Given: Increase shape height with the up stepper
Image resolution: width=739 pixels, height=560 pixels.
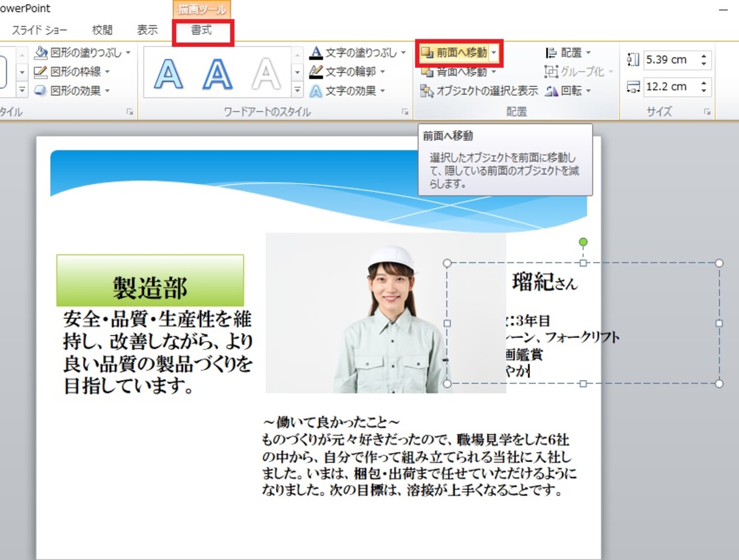Looking at the screenshot, I should pos(703,56).
